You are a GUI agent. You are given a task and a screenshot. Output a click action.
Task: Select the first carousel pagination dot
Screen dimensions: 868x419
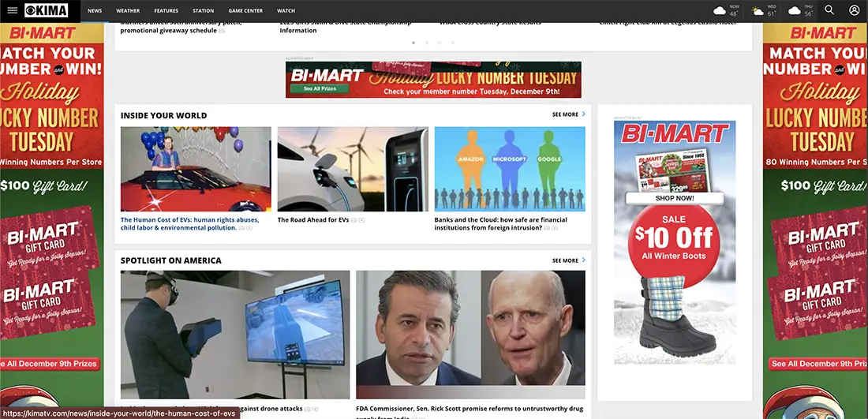click(x=413, y=43)
